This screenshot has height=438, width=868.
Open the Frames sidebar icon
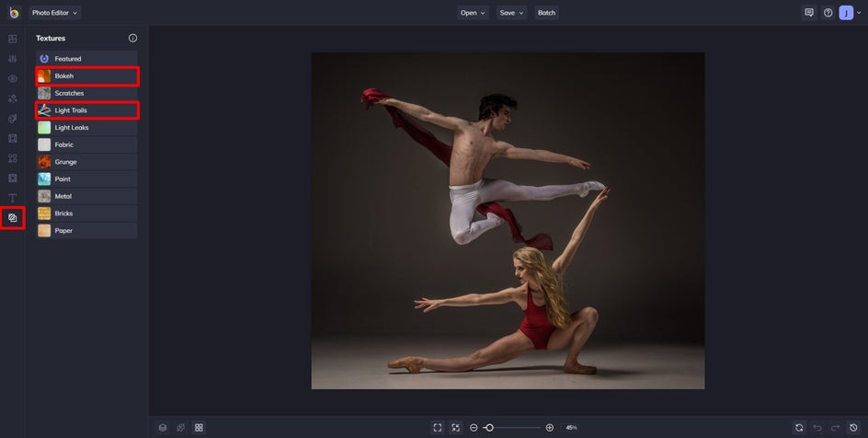coord(13,138)
